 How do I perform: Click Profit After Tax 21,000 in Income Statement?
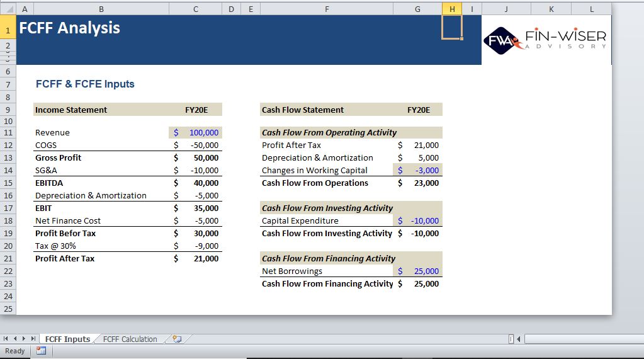pos(196,258)
